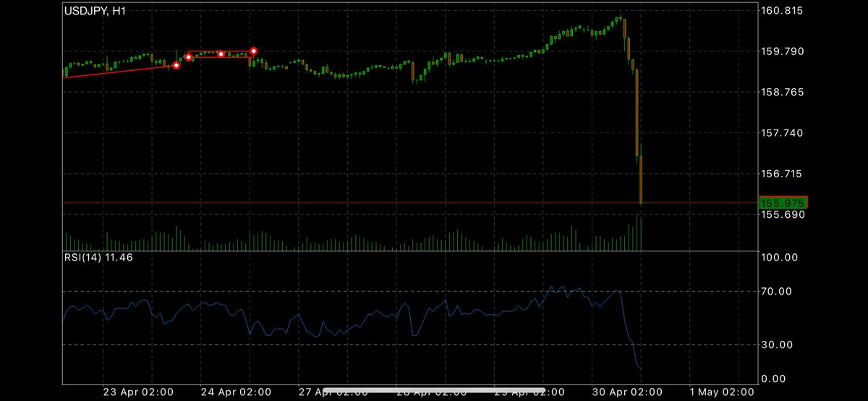Click the 157.740 price axis label
This screenshot has height=401, width=868.
[x=783, y=133]
